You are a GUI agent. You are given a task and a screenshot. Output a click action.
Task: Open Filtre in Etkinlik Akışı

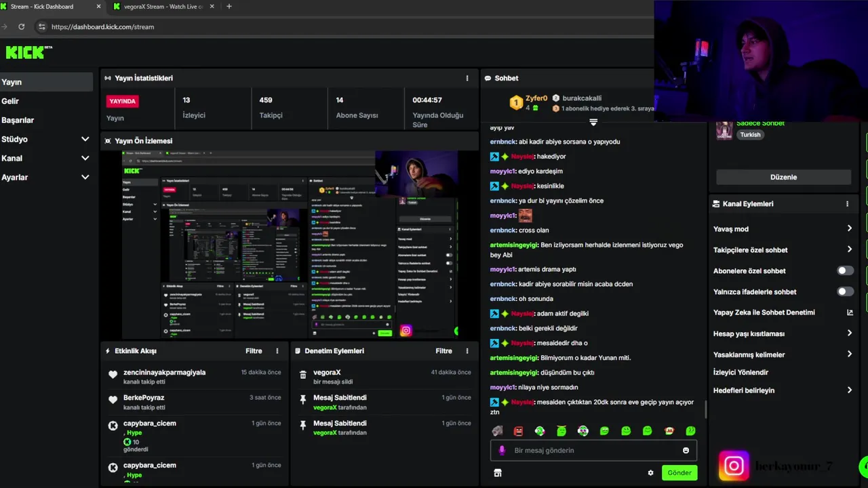tap(254, 351)
